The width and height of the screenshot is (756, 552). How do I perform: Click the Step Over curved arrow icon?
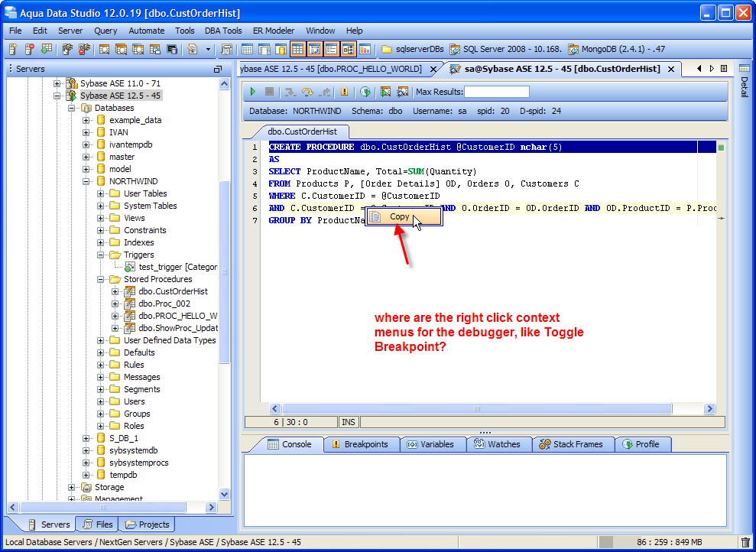(307, 92)
